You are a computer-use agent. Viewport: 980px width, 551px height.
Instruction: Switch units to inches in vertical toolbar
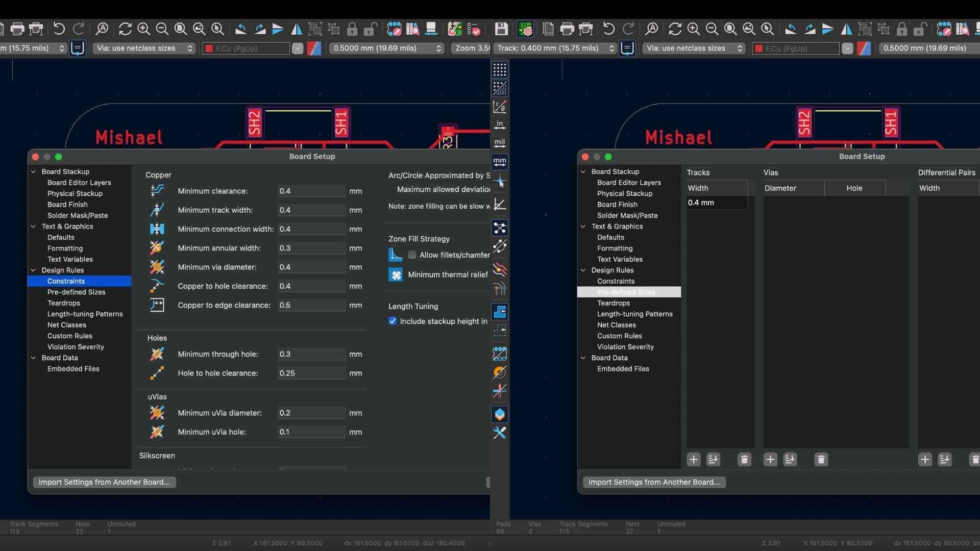tap(500, 125)
